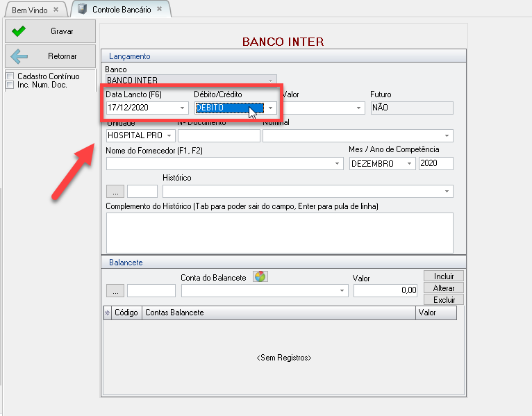Select the Controle Bancário tab

pos(122,10)
